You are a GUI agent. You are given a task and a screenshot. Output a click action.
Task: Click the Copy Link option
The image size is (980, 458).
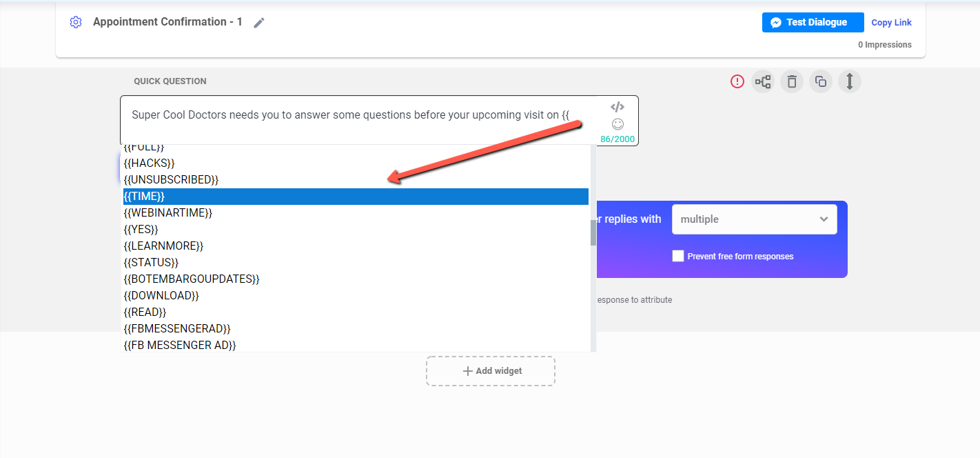click(x=891, y=21)
